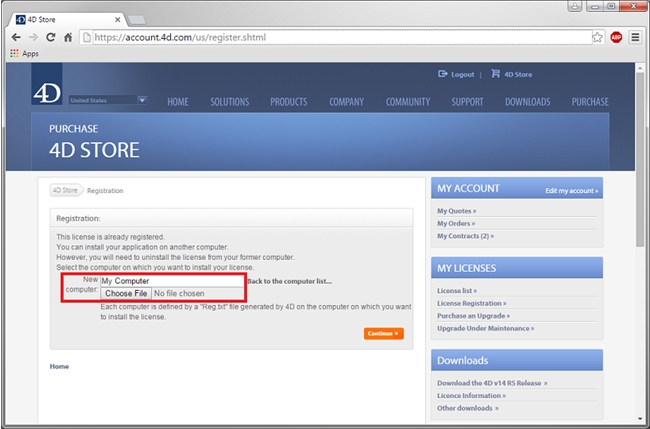The height and width of the screenshot is (429, 650).
Task: Open the Adblock Plus extension icon
Action: pos(616,37)
